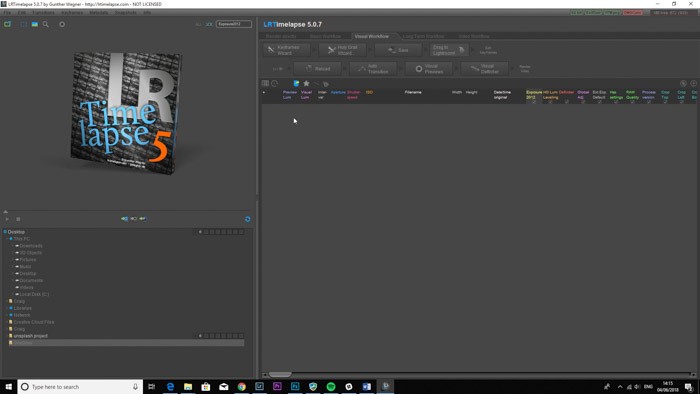The image size is (700, 394).
Task: Click the Holy Grail Wizard button
Action: [343, 50]
